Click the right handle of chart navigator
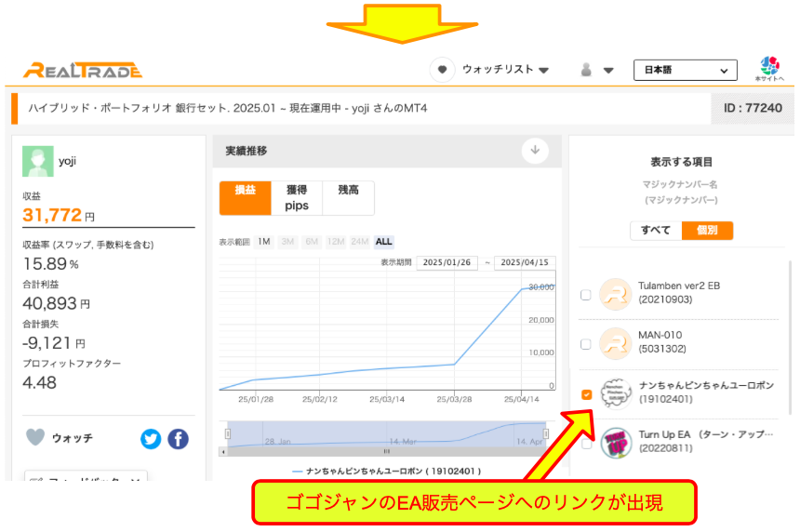The height and width of the screenshot is (532, 800). [546, 433]
